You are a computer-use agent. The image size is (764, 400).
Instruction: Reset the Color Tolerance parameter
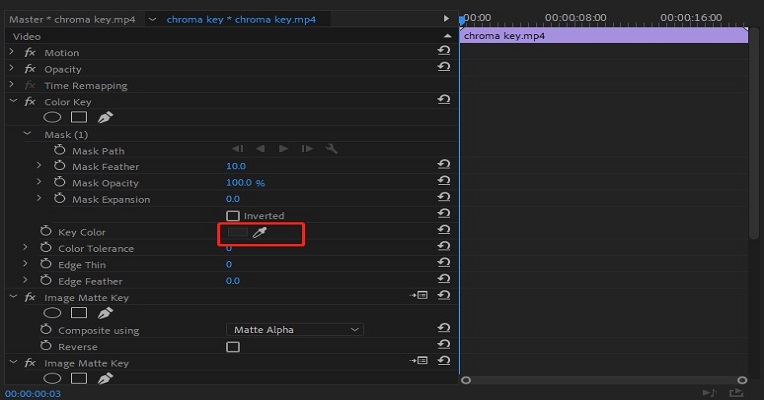444,246
